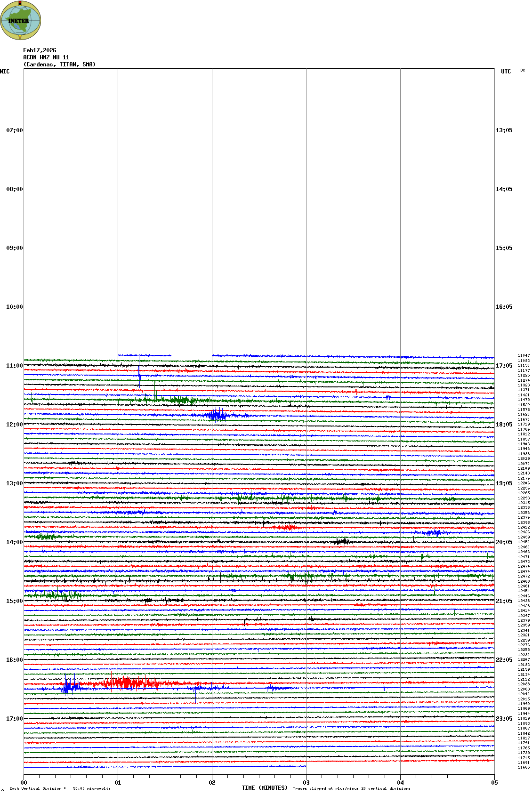
Task: Click the UTC time header
Action: pos(506,72)
